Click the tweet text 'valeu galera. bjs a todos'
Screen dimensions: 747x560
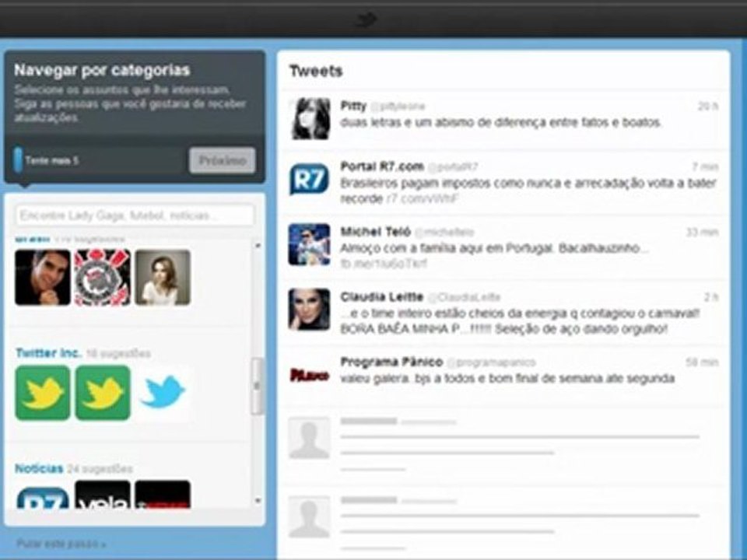pos(507,379)
